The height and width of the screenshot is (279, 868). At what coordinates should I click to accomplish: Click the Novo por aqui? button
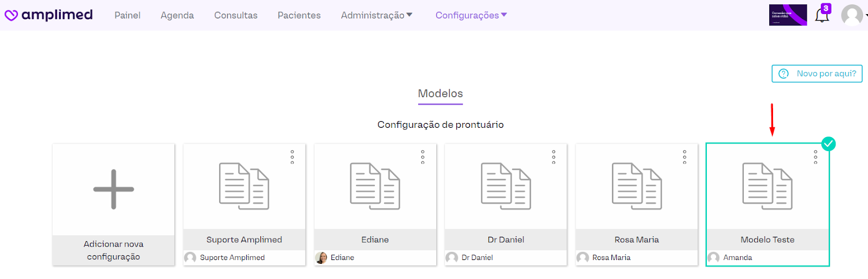817,74
